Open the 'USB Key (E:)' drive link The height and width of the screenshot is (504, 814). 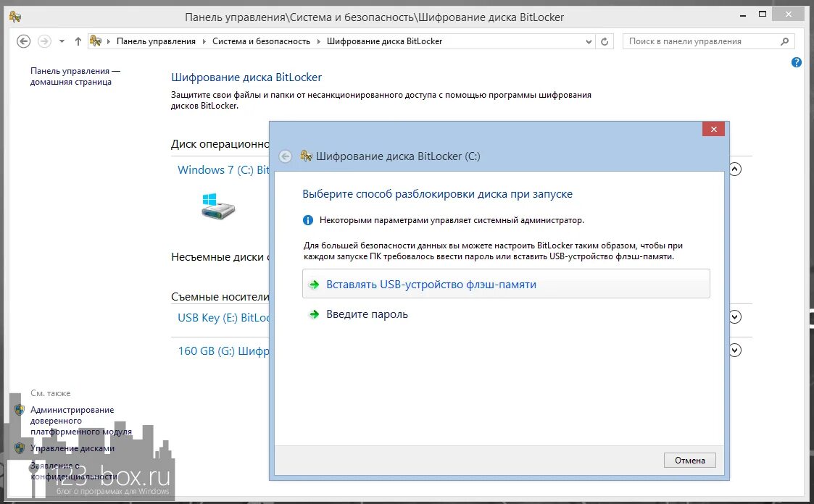(x=223, y=317)
